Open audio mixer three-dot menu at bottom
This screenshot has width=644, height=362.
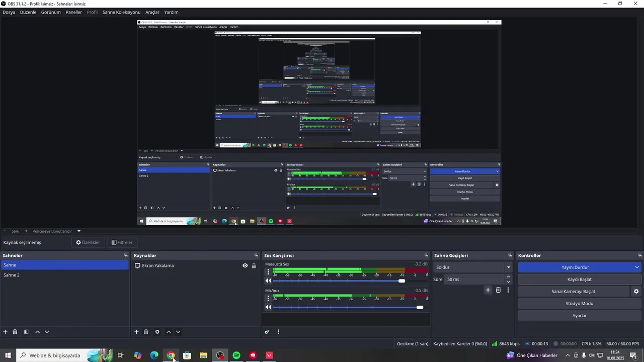(278, 332)
